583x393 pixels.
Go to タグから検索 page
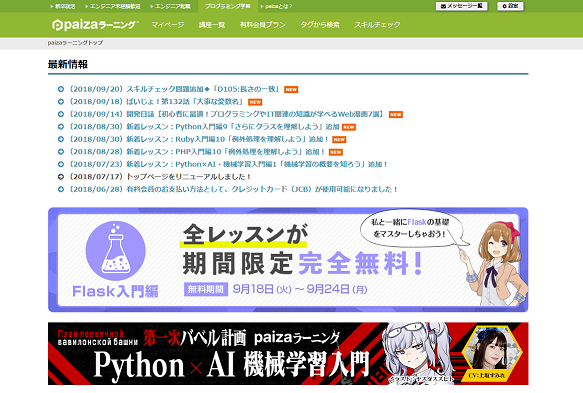(320, 25)
